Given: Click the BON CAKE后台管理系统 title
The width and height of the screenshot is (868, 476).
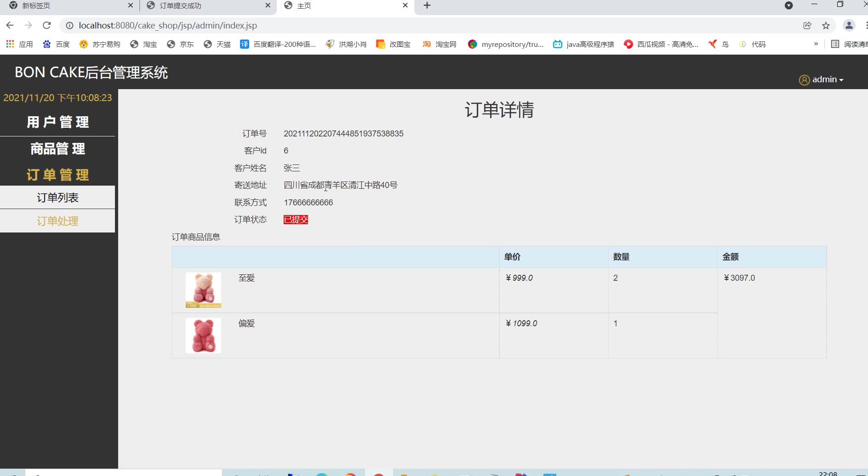Looking at the screenshot, I should point(91,73).
